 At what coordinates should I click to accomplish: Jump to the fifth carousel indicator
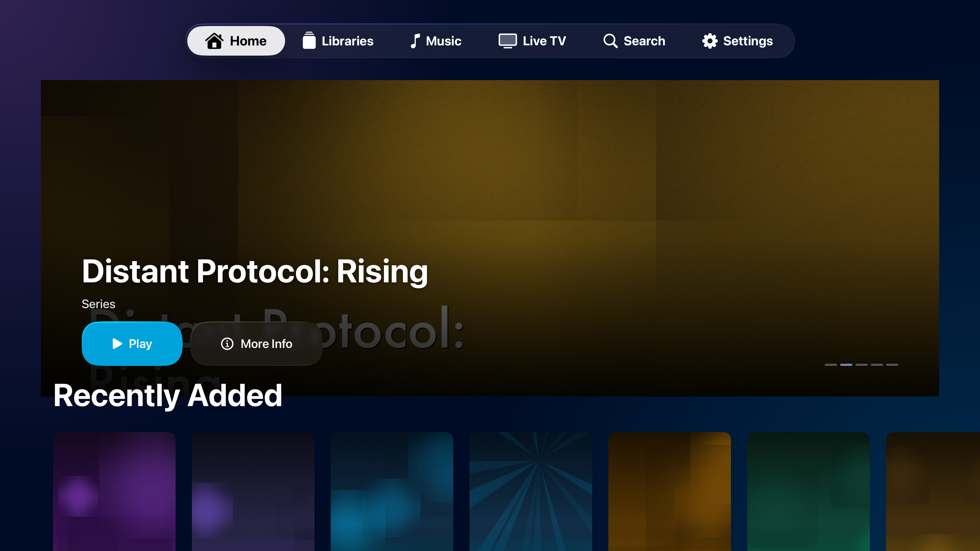click(892, 365)
